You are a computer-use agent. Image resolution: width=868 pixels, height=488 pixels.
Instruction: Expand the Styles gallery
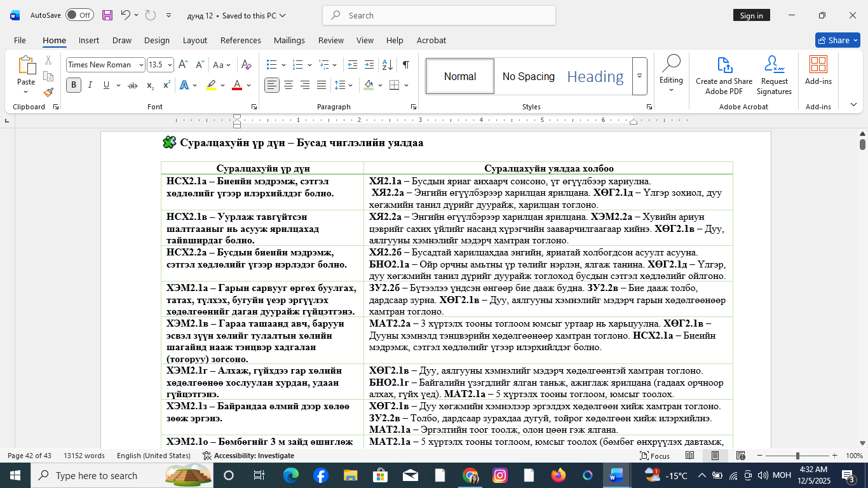tap(639, 76)
